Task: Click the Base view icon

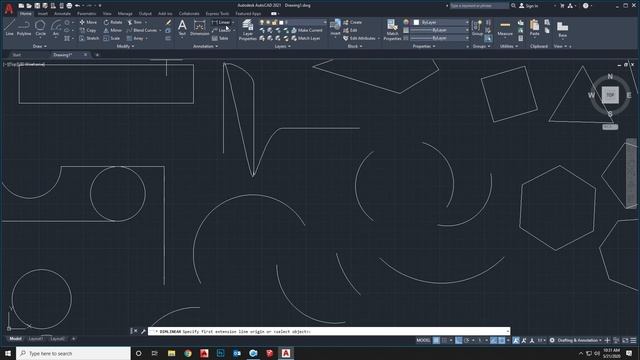Action: 562,29
